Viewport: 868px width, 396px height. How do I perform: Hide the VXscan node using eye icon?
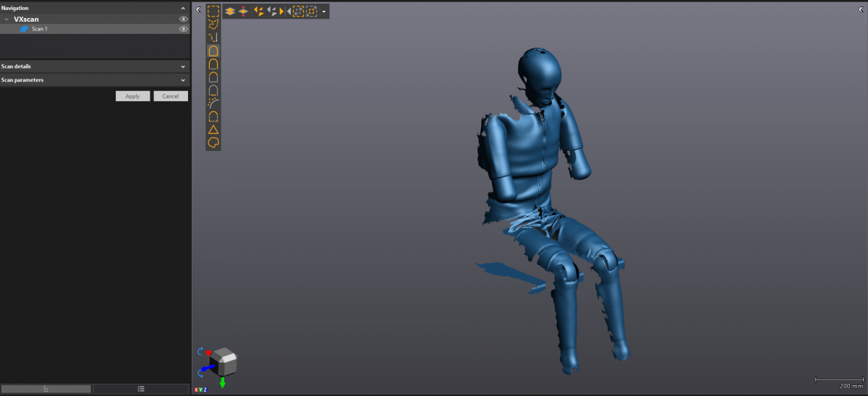tap(183, 20)
